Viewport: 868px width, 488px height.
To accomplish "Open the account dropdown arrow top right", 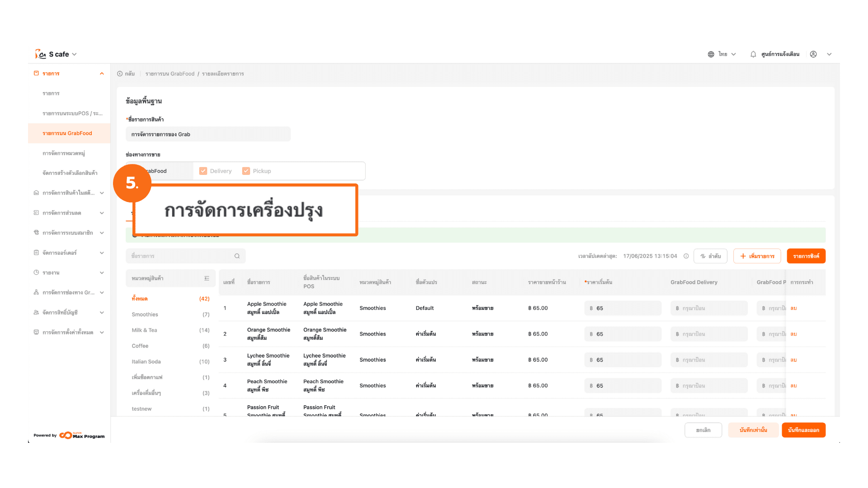I will (829, 54).
